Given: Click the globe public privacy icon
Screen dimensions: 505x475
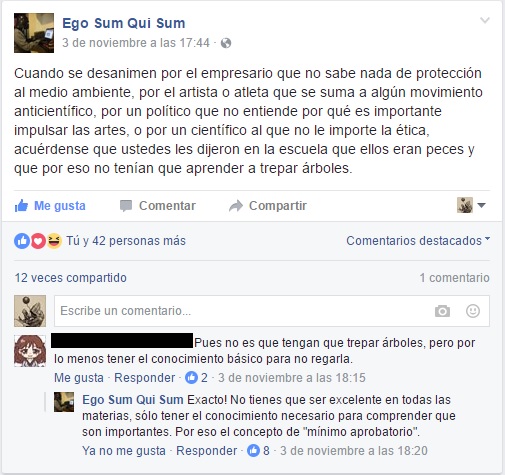Looking at the screenshot, I should point(226,43).
